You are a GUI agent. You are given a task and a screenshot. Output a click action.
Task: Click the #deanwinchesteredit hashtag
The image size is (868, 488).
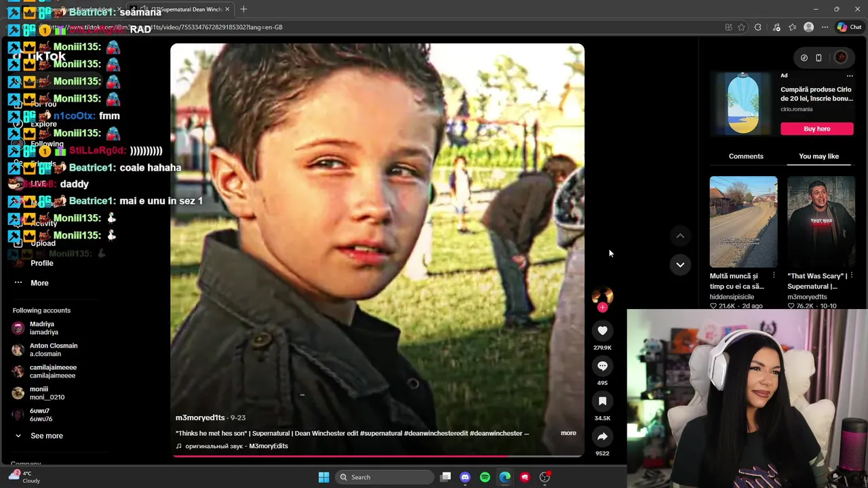436,433
